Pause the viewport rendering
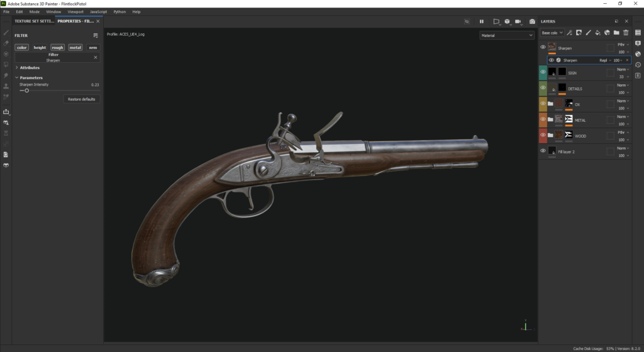This screenshot has height=352, width=644. [481, 21]
